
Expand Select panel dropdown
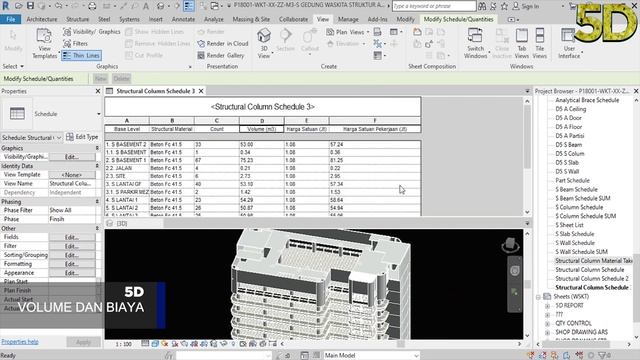pyautogui.click(x=13, y=66)
